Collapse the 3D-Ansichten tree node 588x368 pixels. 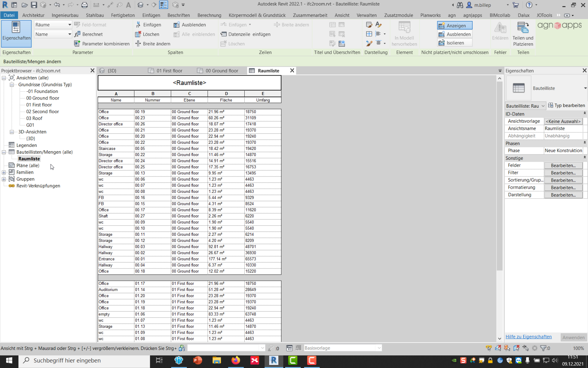tap(12, 132)
